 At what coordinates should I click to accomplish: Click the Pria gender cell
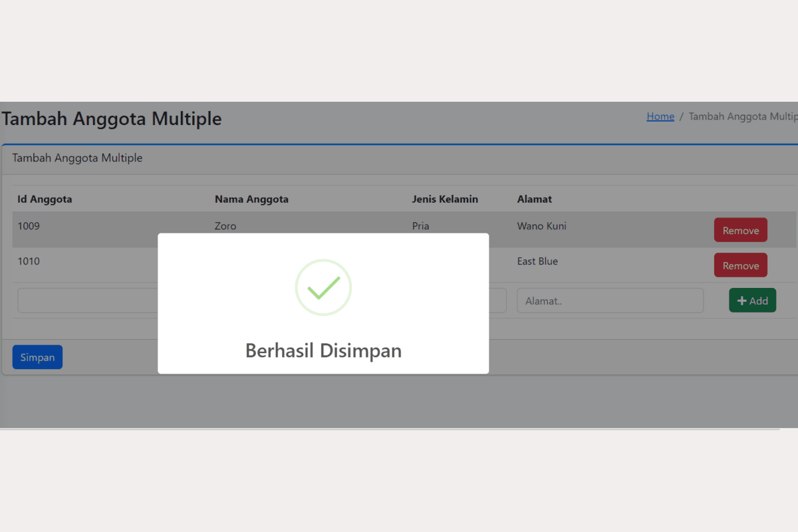click(420, 226)
